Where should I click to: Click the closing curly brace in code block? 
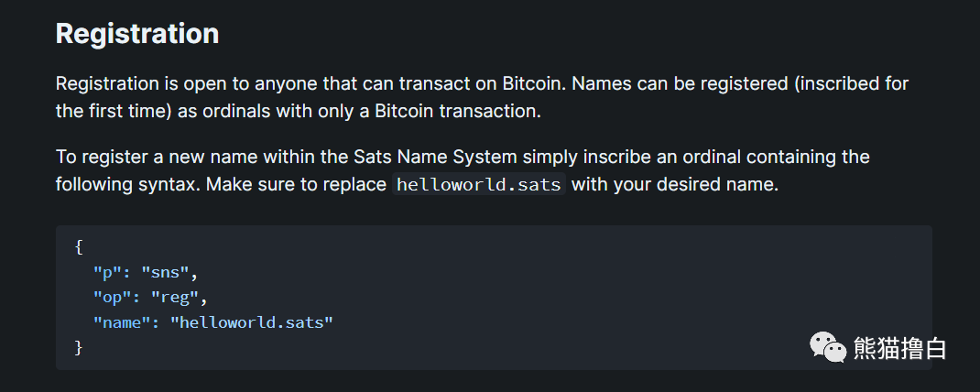coord(79,347)
